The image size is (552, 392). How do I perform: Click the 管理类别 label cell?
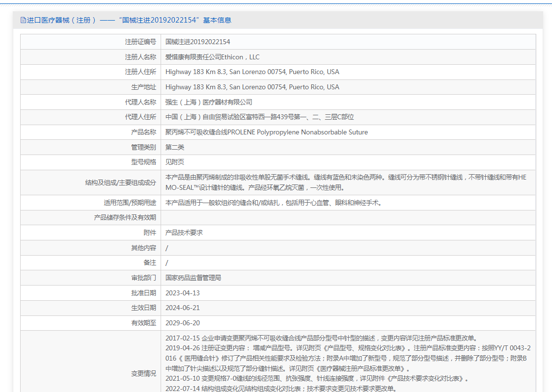91,147
